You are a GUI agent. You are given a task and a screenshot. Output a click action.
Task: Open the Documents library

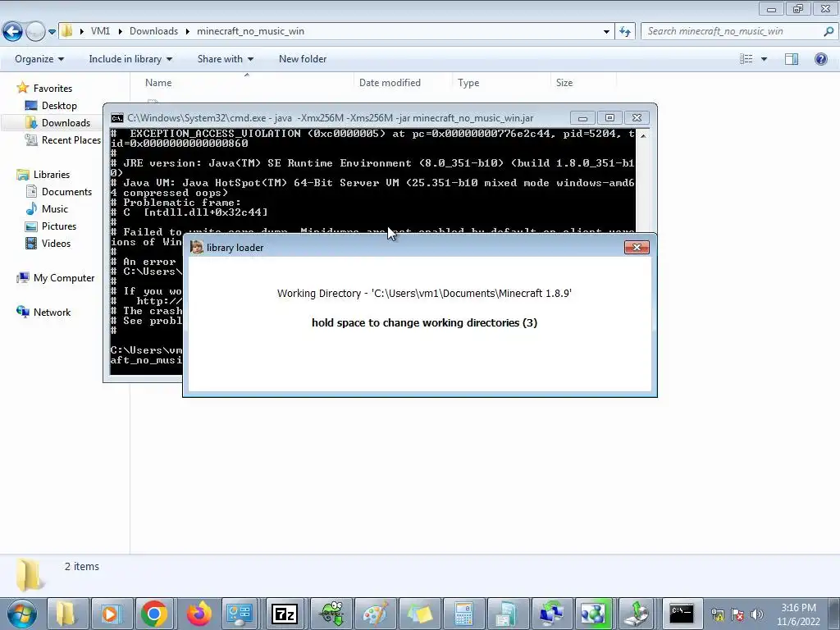point(66,192)
